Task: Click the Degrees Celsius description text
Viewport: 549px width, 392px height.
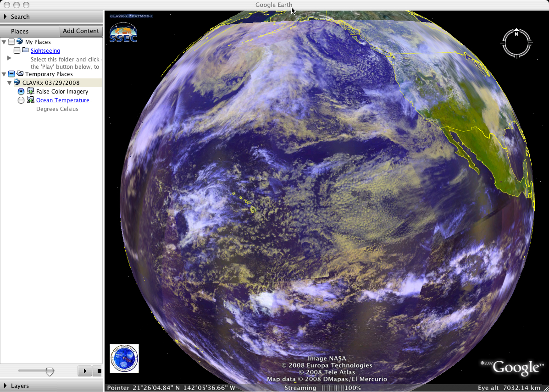Action: point(57,109)
